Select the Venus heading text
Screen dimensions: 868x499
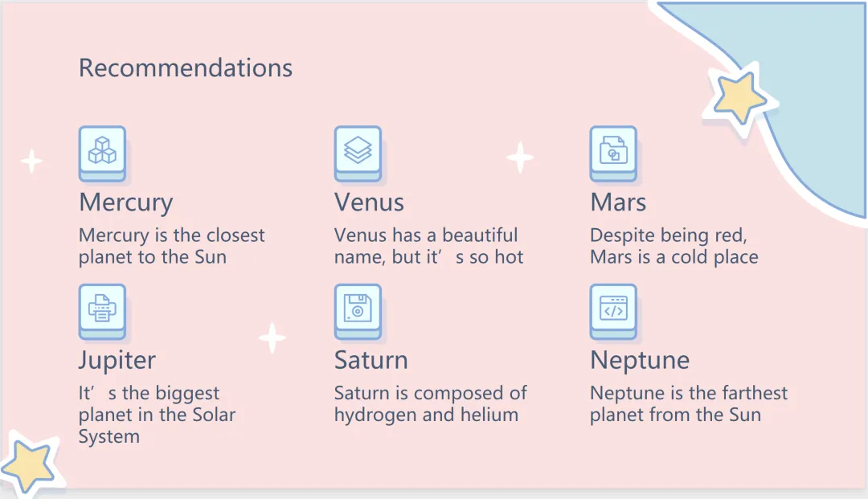pyautogui.click(x=369, y=202)
